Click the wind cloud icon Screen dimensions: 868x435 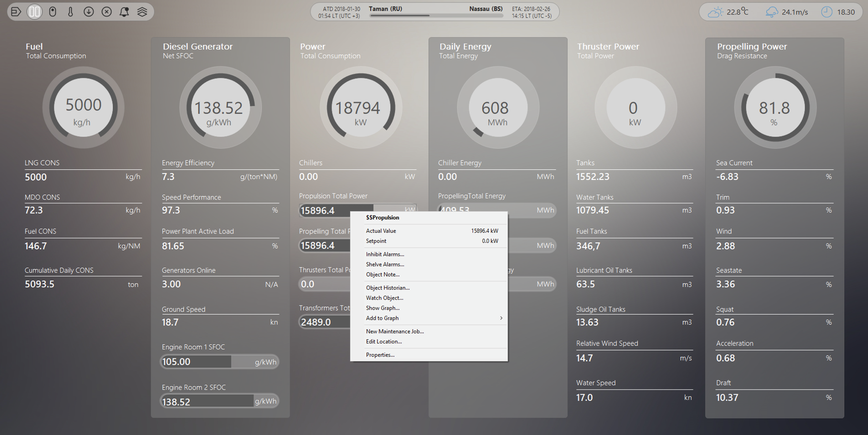(772, 12)
